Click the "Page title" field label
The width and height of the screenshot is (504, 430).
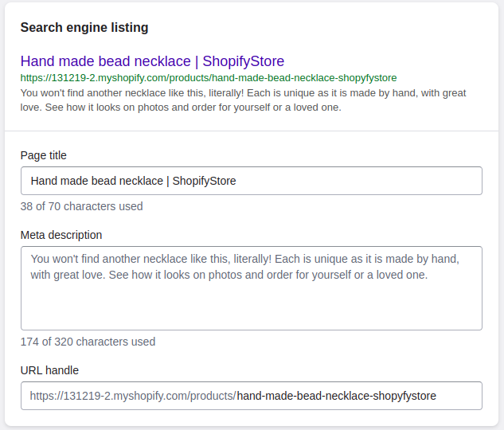click(44, 155)
